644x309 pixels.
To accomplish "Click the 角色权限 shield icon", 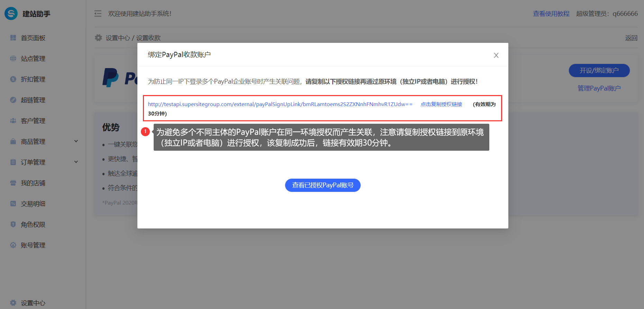I will tap(13, 224).
